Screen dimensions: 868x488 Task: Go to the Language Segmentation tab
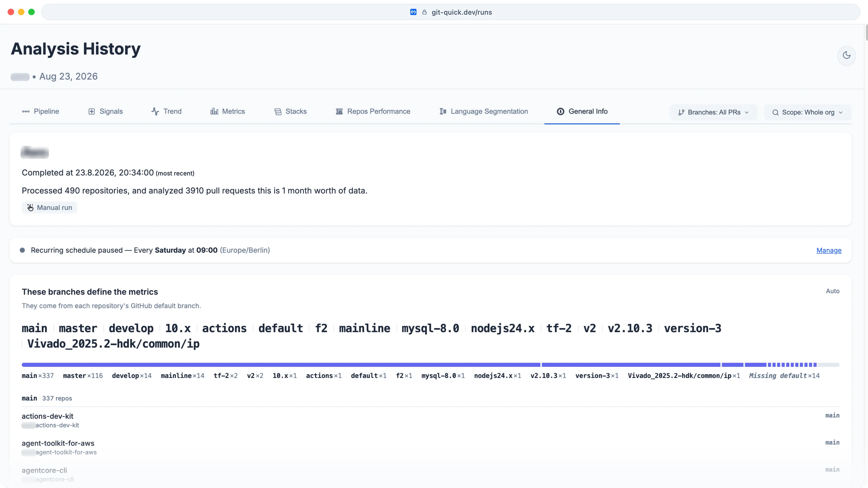point(484,111)
